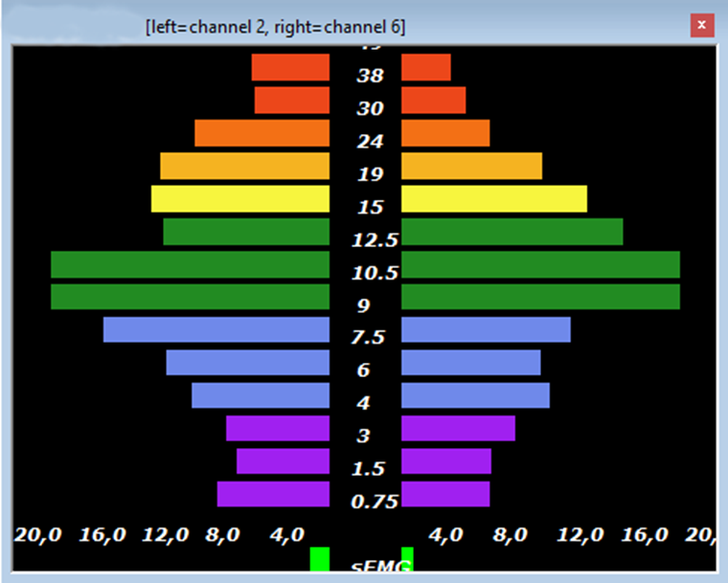728x583 pixels.
Task: Click the 20,0 value on the left axis
Action: [x=35, y=534]
